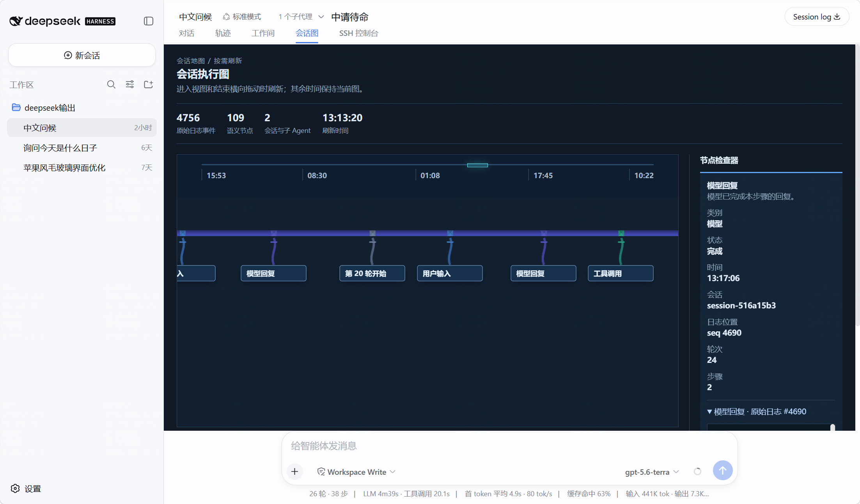Switch to the 工作间 tab

(x=263, y=33)
